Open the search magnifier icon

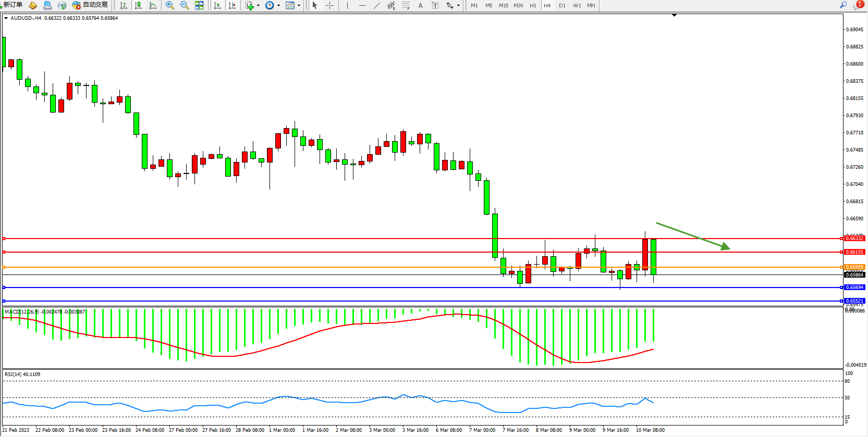click(x=842, y=5)
